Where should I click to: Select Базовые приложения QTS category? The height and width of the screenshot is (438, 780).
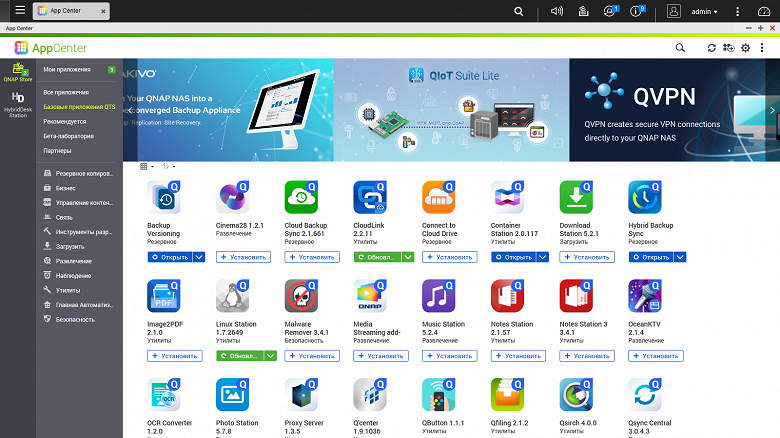(79, 107)
